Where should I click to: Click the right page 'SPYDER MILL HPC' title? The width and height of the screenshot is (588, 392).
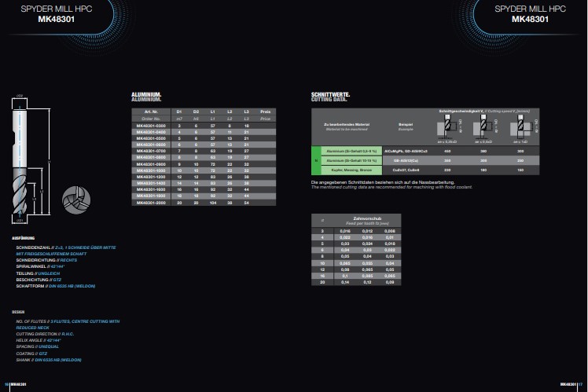tap(531, 9)
